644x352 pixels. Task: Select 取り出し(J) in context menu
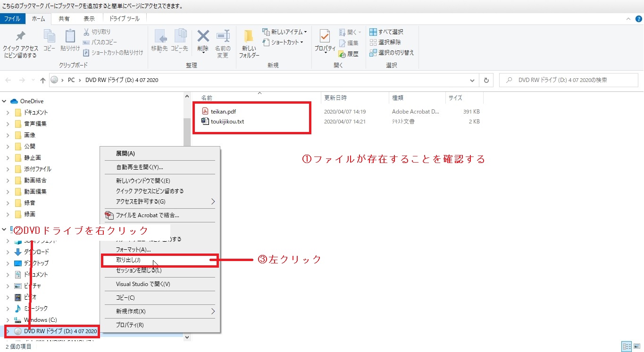[128, 260]
